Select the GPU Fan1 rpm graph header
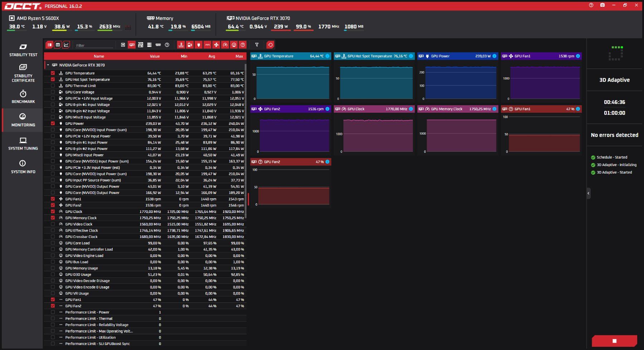 tap(541, 56)
